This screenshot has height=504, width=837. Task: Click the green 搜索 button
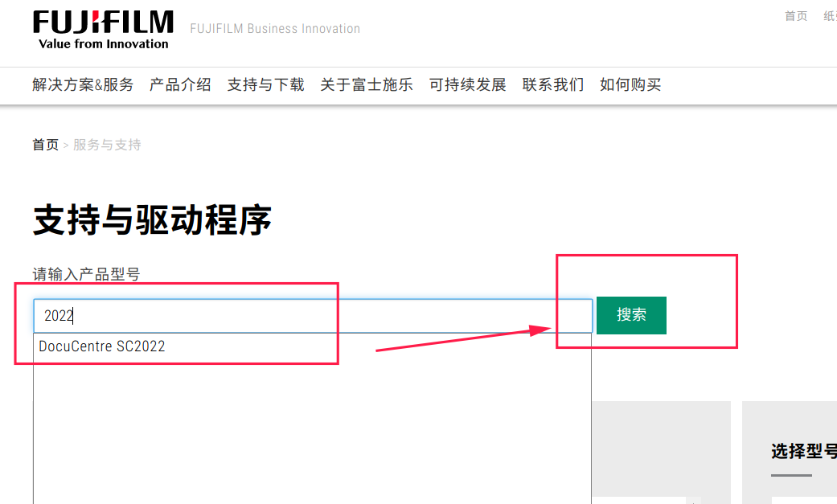tap(631, 315)
